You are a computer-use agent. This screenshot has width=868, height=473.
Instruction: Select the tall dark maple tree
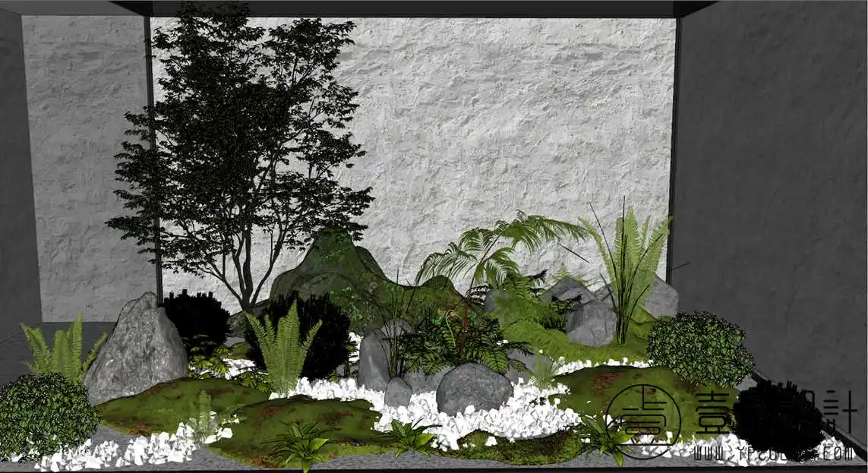243,137
